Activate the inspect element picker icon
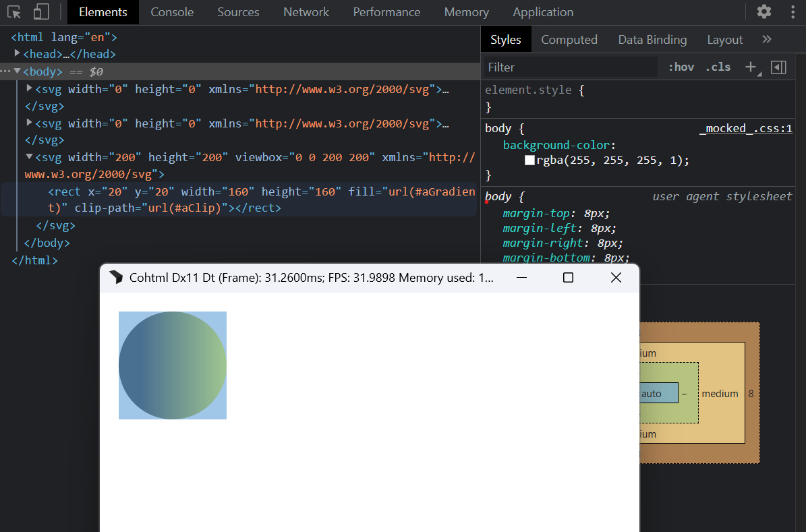The width and height of the screenshot is (806, 532). click(14, 12)
